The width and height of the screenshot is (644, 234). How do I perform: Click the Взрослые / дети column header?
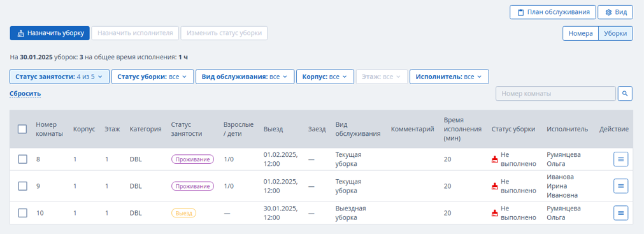[238, 129]
